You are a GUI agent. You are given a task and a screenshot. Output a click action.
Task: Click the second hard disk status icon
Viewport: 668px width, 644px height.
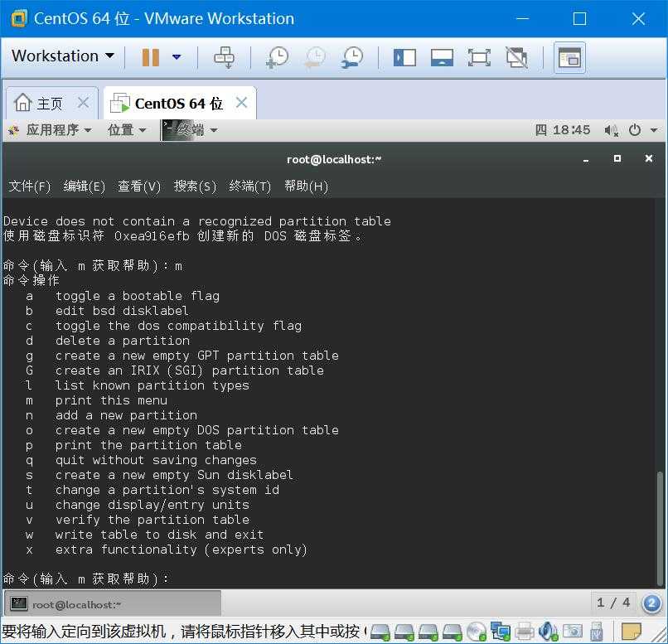(404, 632)
